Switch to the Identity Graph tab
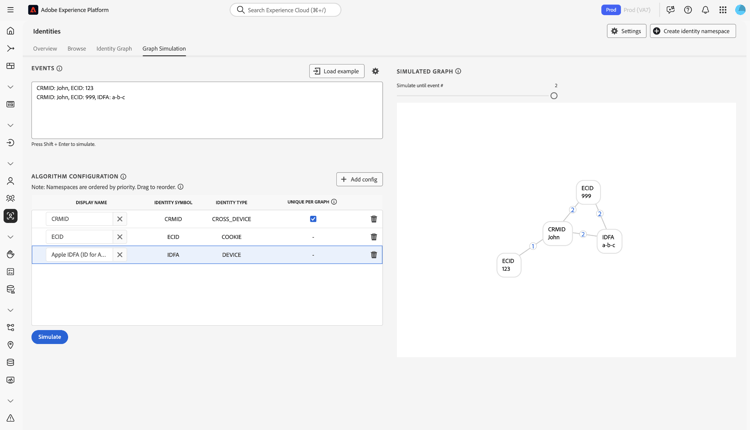Viewport: 750px width, 430px height. point(114,48)
